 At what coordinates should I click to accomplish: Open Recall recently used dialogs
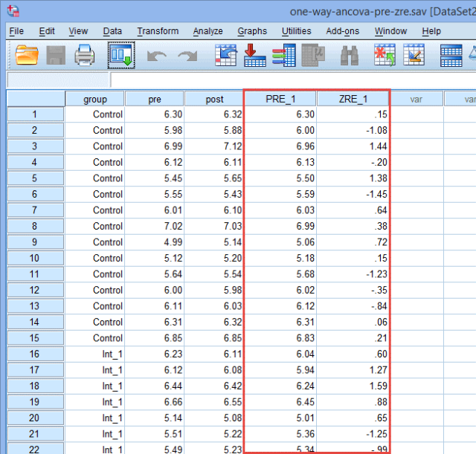click(x=120, y=55)
